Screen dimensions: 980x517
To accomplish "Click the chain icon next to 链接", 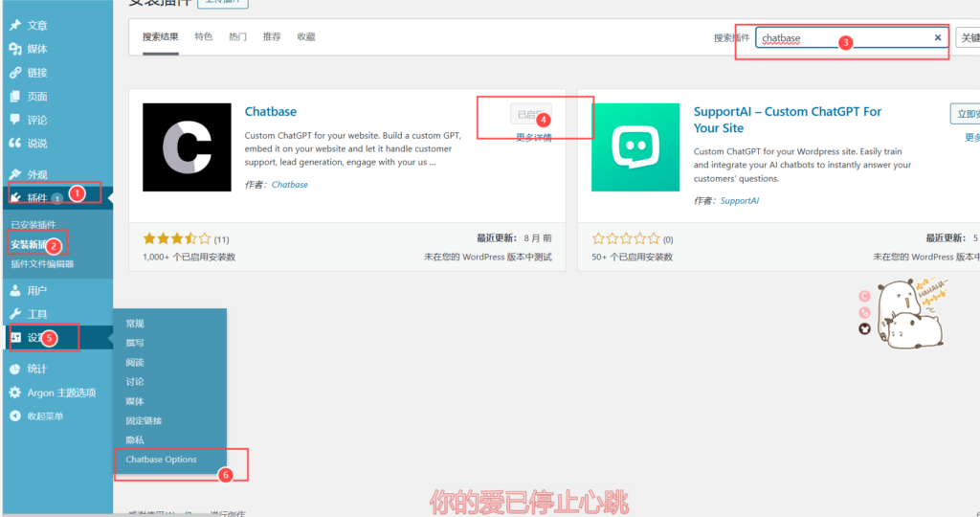I will pyautogui.click(x=15, y=73).
